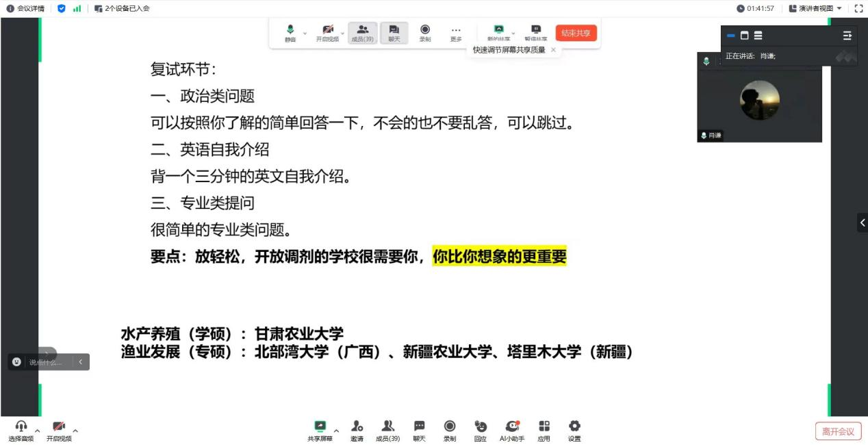Pause the screen share (暂停共享)
Viewport: 868px width, 445px height.
click(x=536, y=32)
